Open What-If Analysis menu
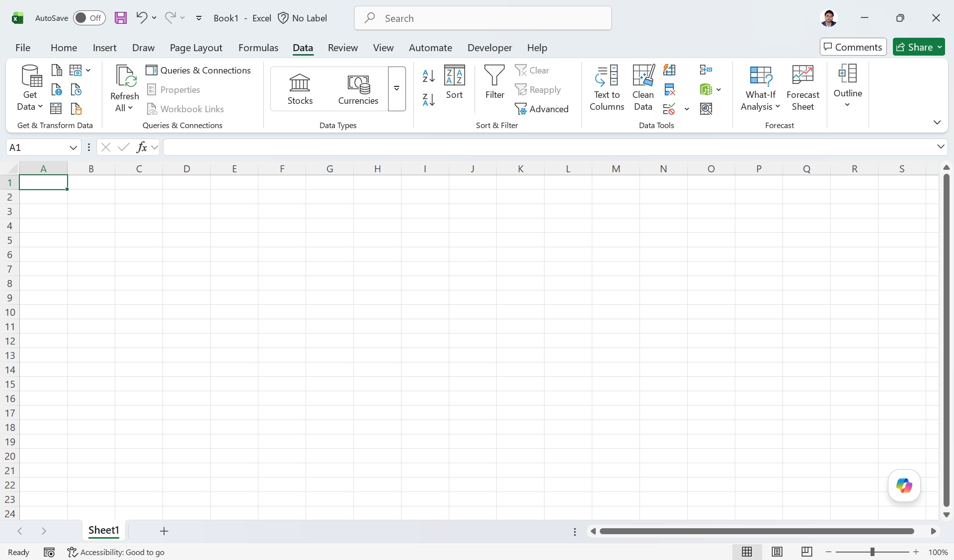The image size is (954, 560). [x=760, y=88]
